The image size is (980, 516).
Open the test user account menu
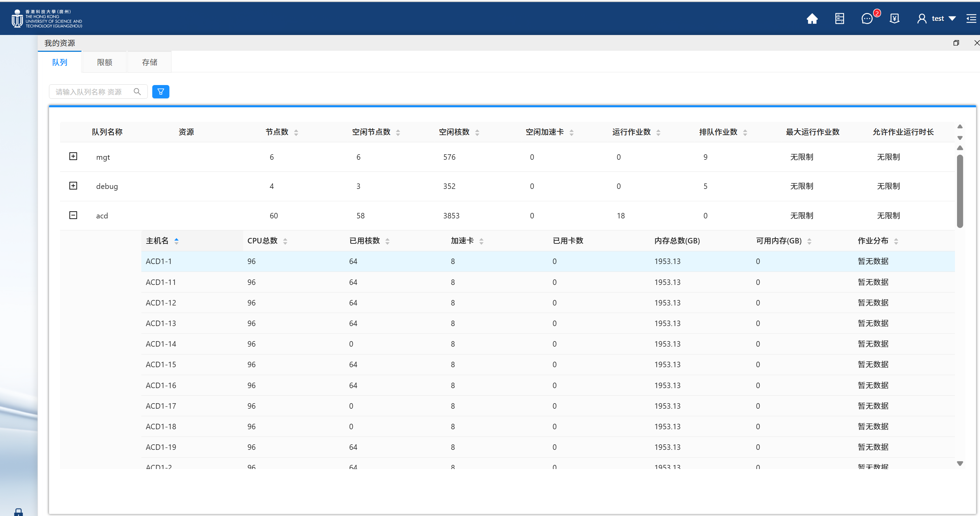tap(937, 19)
